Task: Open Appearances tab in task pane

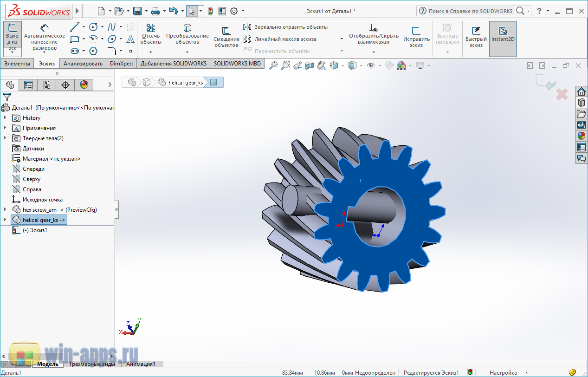Action: pyautogui.click(x=582, y=136)
